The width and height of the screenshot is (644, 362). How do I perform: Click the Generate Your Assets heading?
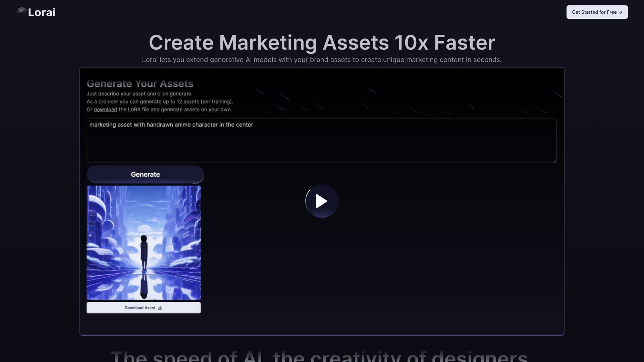(140, 83)
